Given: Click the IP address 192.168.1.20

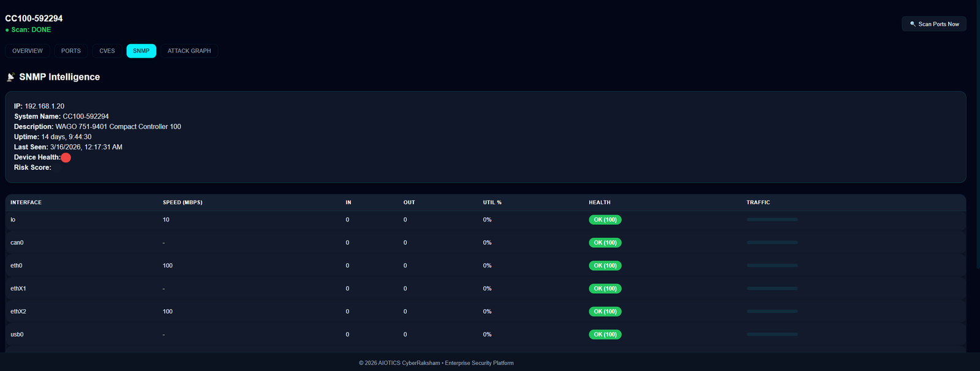Looking at the screenshot, I should pyautogui.click(x=44, y=106).
